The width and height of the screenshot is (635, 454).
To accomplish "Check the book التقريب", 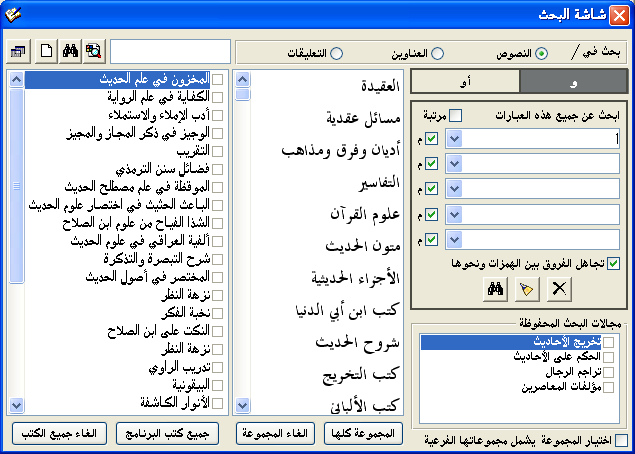I will (217, 151).
